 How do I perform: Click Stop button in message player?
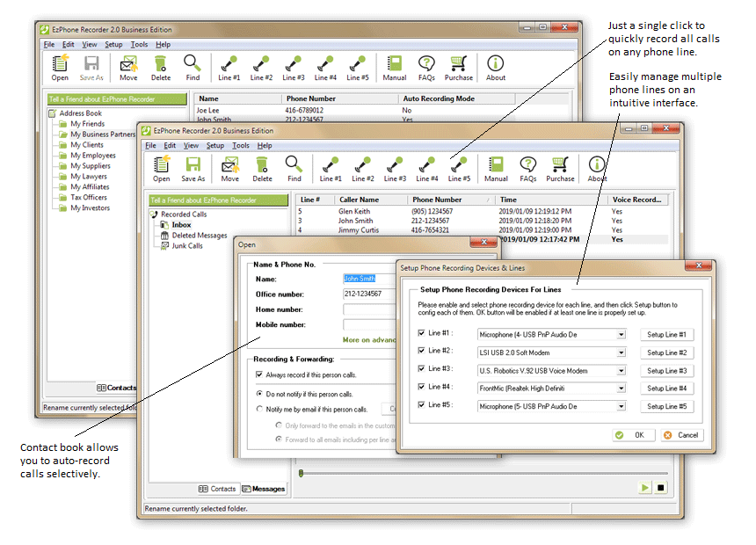coord(660,488)
